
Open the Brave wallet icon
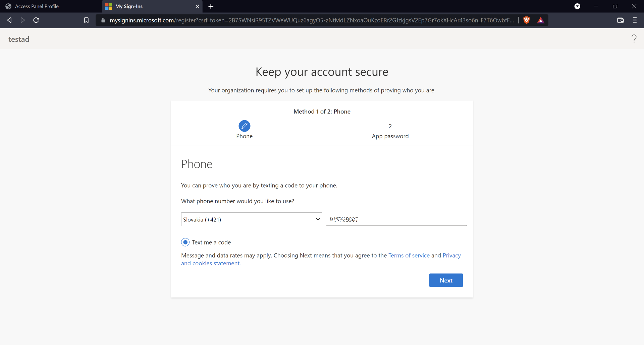(620, 20)
